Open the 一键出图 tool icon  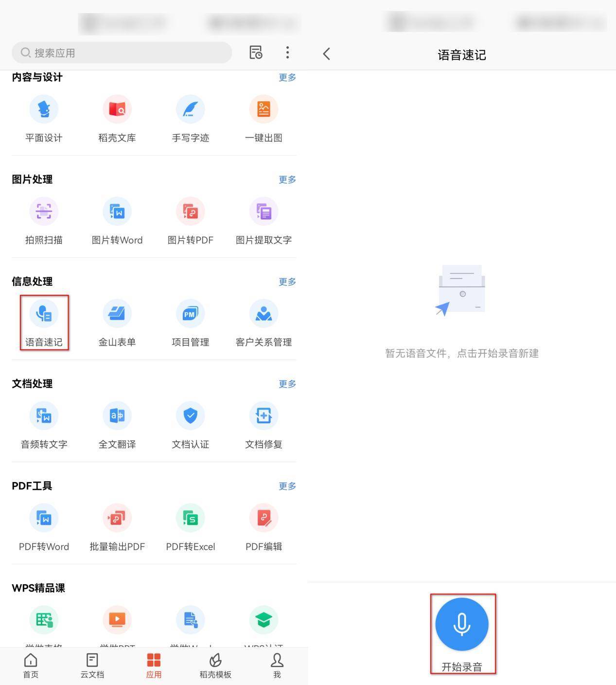(264, 109)
